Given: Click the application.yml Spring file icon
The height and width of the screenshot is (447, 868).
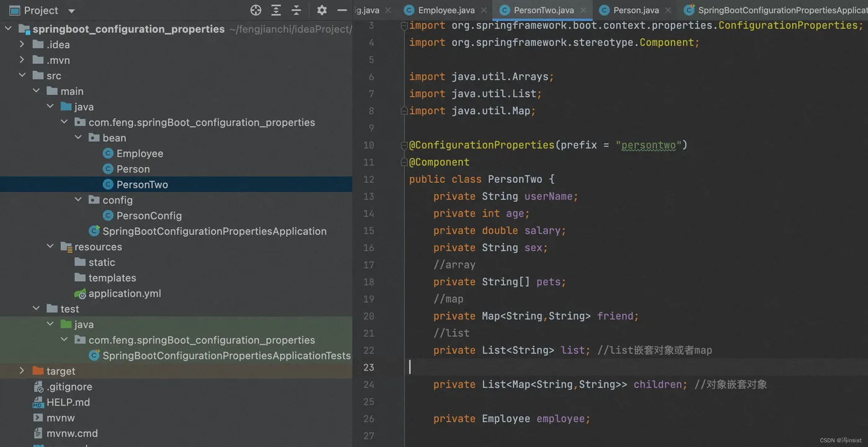Looking at the screenshot, I should 80,293.
